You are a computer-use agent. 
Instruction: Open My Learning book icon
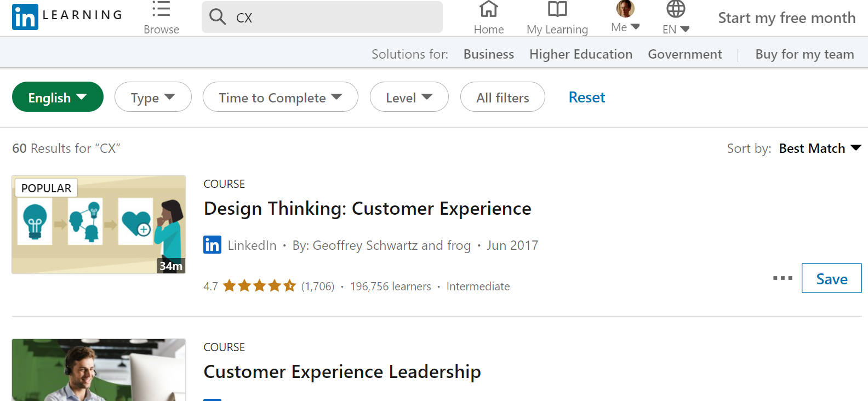coord(557,9)
